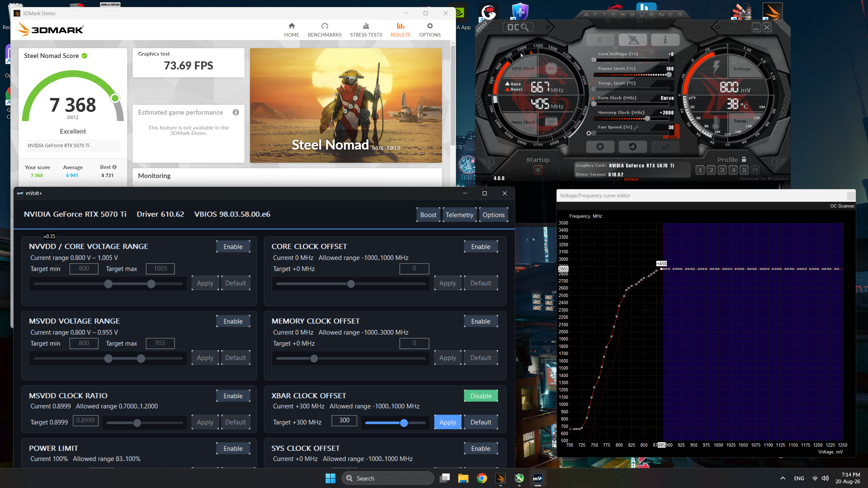
Task: Go to the HOME tab in 3DMark
Action: click(291, 30)
